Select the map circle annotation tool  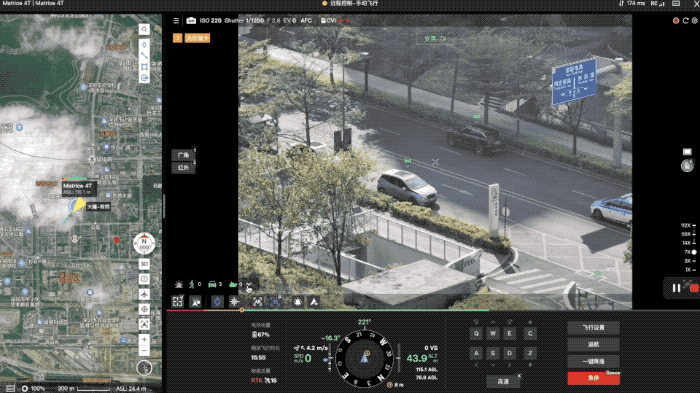(x=144, y=78)
